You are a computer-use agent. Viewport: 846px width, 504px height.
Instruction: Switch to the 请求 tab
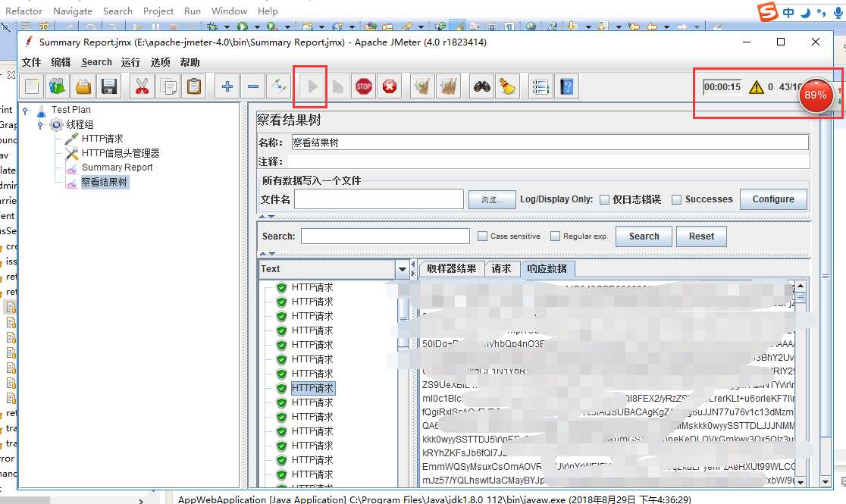(502, 269)
